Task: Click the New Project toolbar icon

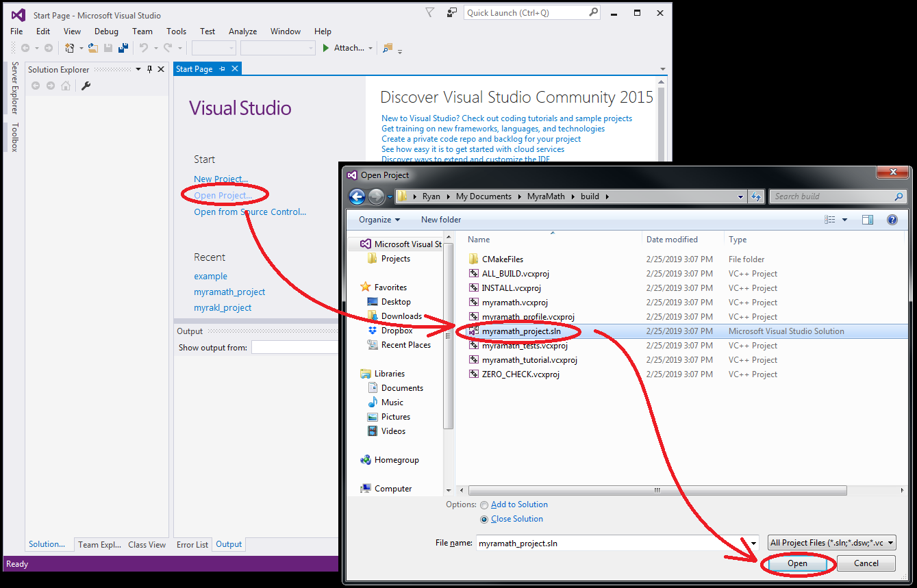Action: point(68,48)
